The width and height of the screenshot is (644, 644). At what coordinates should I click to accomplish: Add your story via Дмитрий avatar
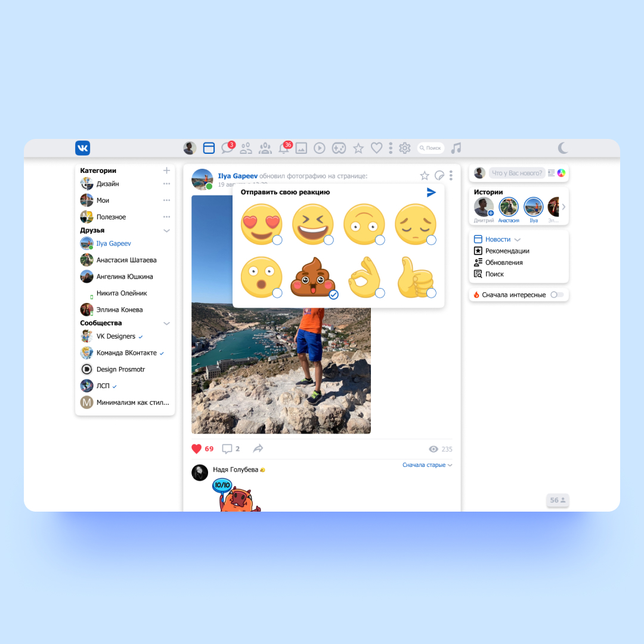(x=484, y=206)
